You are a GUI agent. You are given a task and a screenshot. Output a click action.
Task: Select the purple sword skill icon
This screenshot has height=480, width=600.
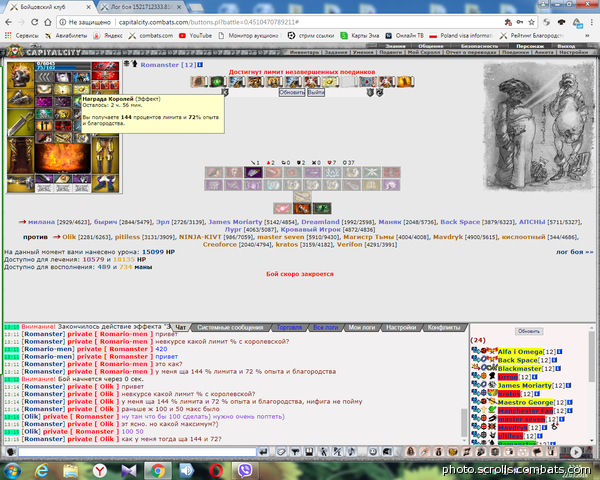pos(253,172)
